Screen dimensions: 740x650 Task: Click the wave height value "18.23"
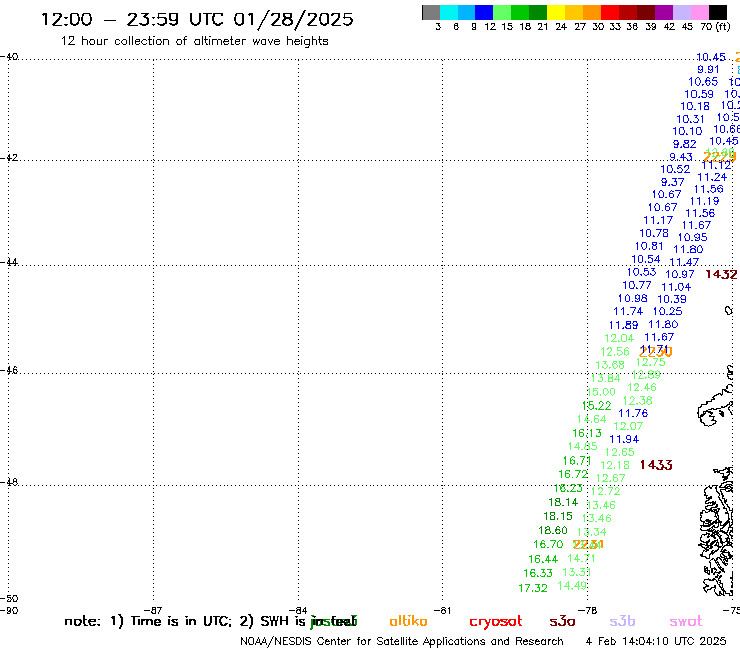pyautogui.click(x=568, y=489)
